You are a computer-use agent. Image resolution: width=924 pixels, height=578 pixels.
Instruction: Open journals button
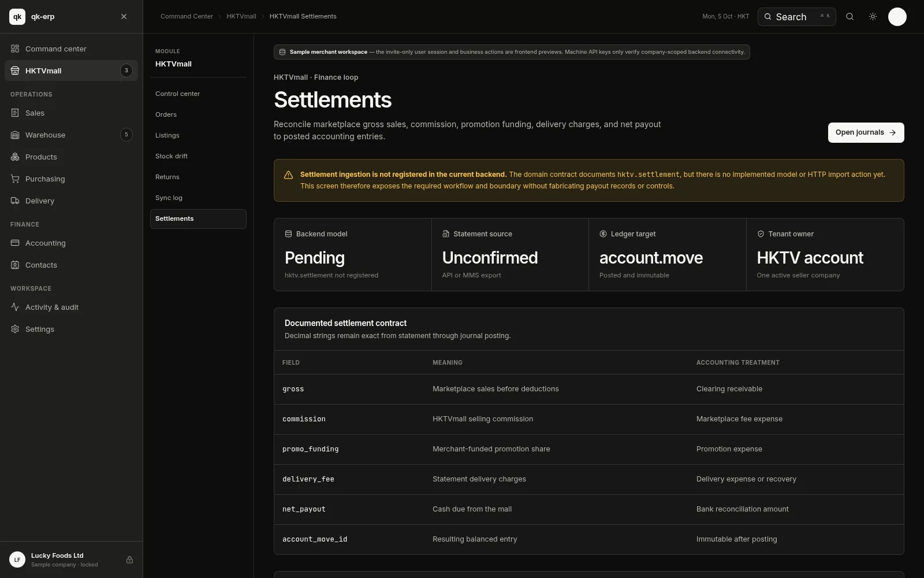[866, 132]
